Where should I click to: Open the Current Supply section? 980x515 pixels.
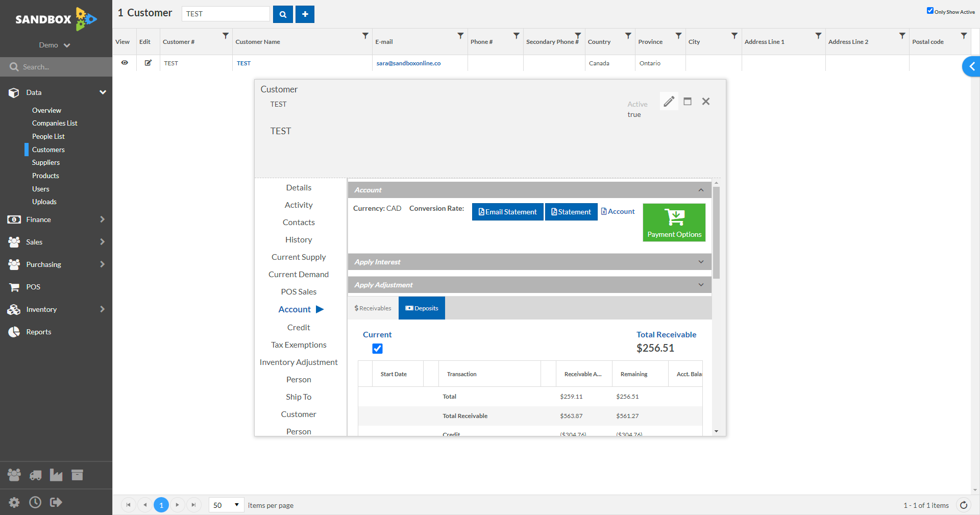click(299, 257)
